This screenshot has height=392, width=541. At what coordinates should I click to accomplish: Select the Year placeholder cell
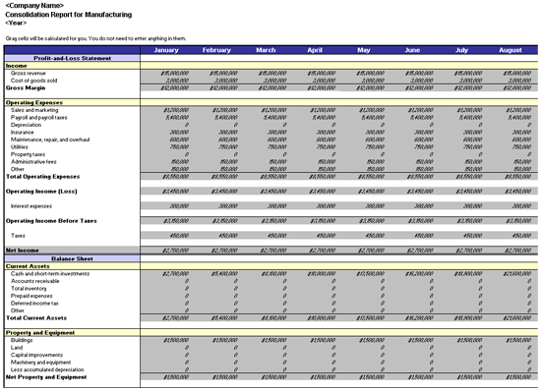[x=16, y=23]
